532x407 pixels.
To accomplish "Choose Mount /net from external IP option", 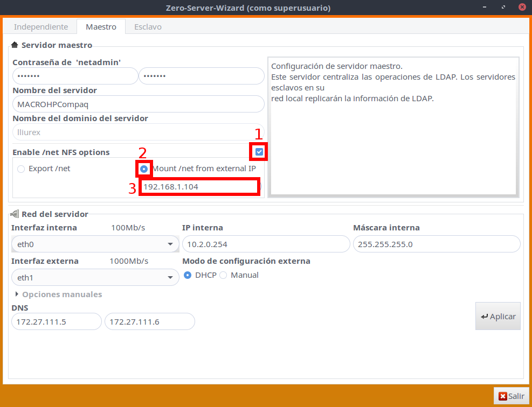I will tap(144, 169).
